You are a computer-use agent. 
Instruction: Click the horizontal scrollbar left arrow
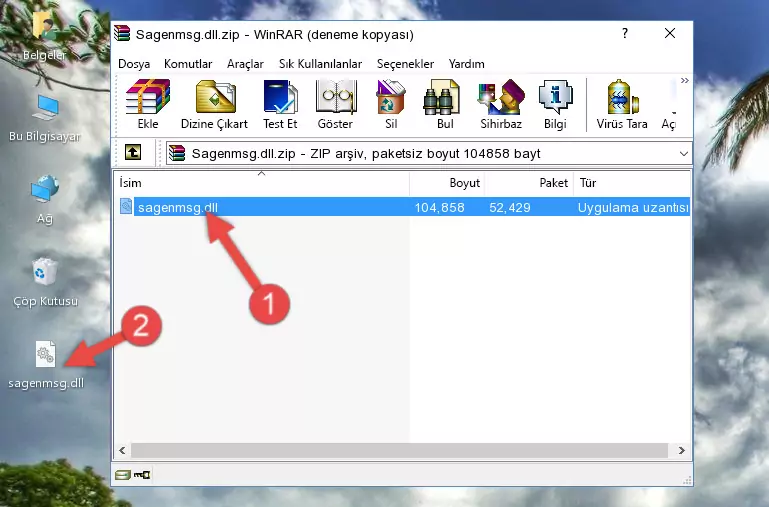(122, 450)
